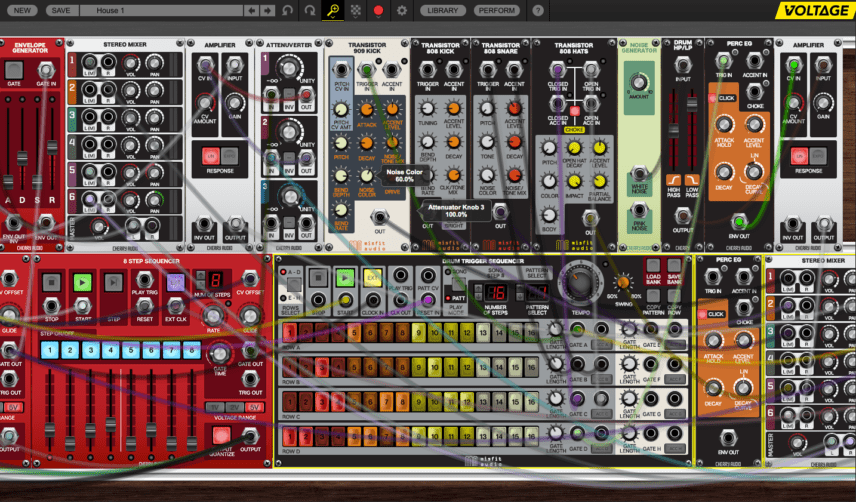The height and width of the screenshot is (502, 856).
Task: Open the red record button dropdown
Action: pos(378,10)
